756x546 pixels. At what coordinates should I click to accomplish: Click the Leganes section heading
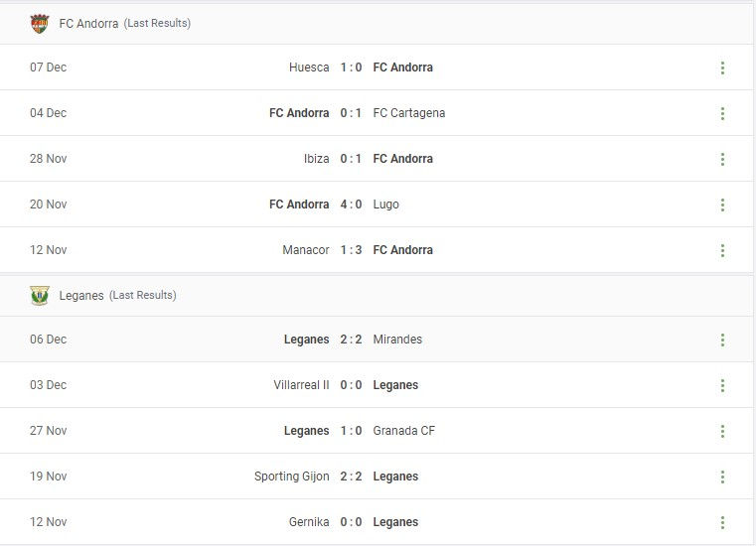point(81,295)
